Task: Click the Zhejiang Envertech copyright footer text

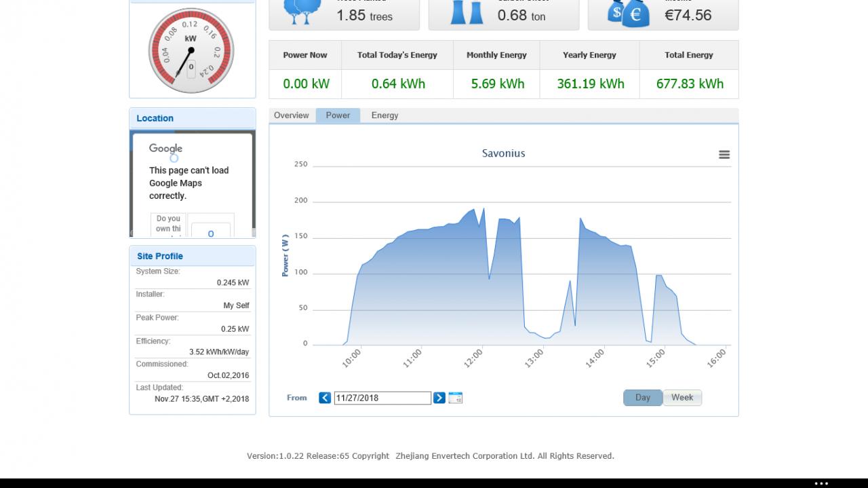Action: point(431,456)
